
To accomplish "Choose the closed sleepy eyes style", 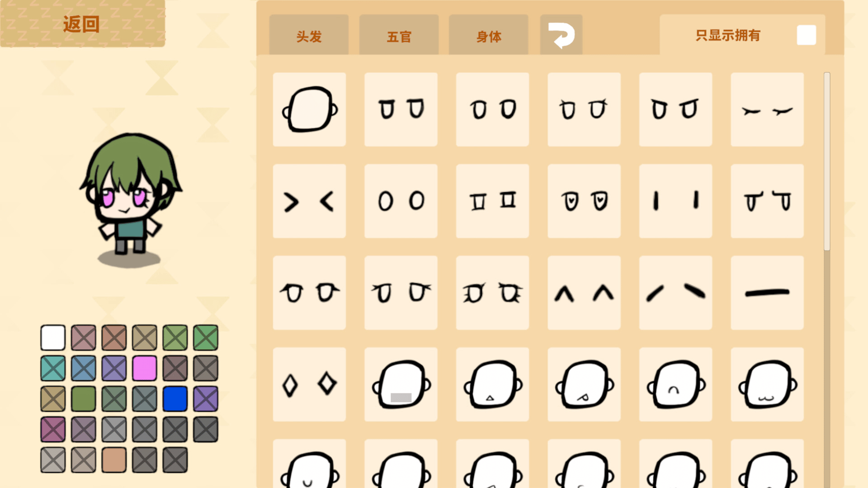I will pos(767,109).
